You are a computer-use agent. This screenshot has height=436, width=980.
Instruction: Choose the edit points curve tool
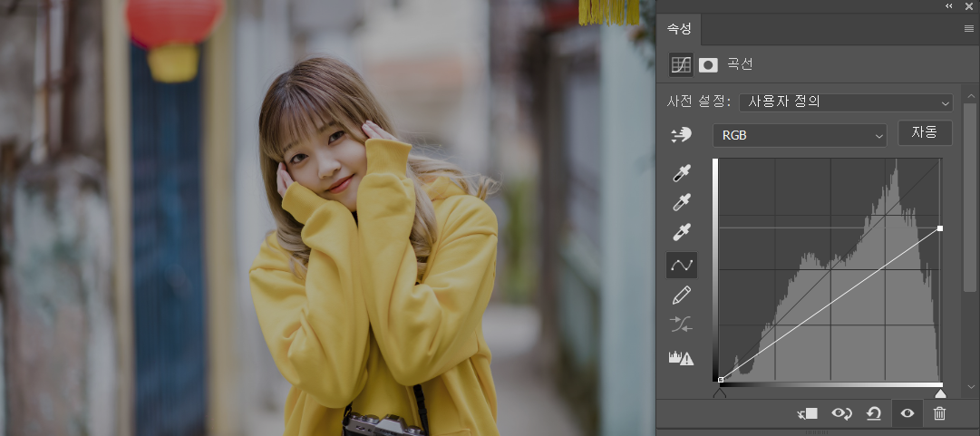pyautogui.click(x=681, y=265)
